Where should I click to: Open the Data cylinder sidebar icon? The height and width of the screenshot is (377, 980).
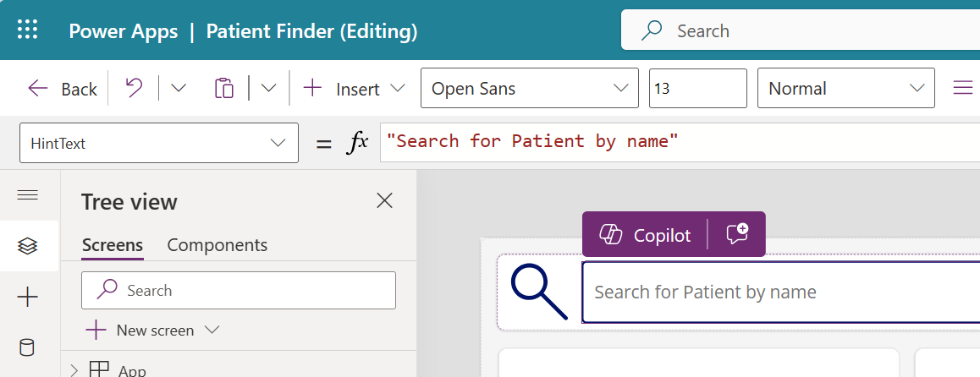(27, 347)
